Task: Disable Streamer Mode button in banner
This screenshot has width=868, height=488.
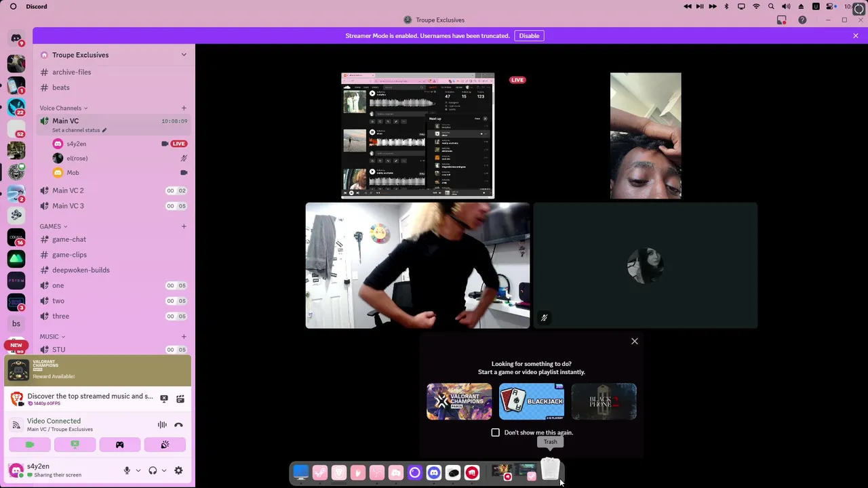Action: (529, 36)
